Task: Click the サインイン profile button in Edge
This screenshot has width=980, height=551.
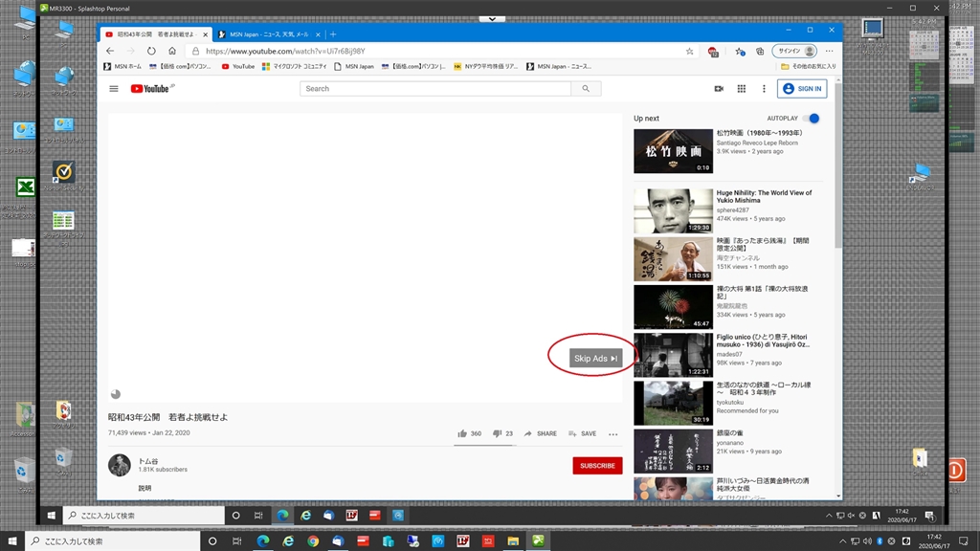Action: (794, 52)
